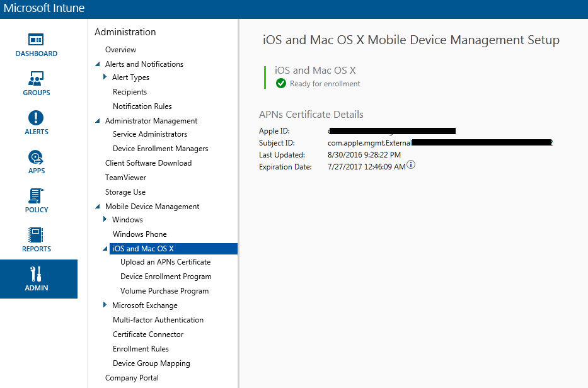588x388 pixels.
Task: Select Microsoft Exchange in the tree
Action: click(145, 305)
